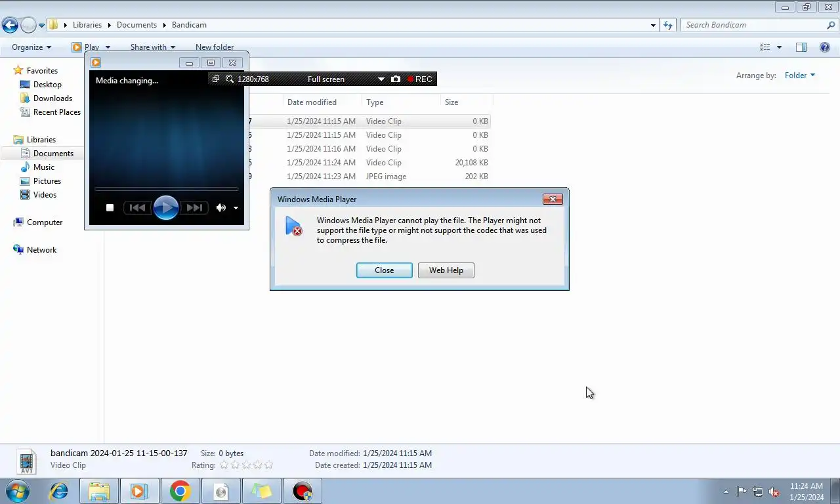Open the Music library

pyautogui.click(x=44, y=167)
